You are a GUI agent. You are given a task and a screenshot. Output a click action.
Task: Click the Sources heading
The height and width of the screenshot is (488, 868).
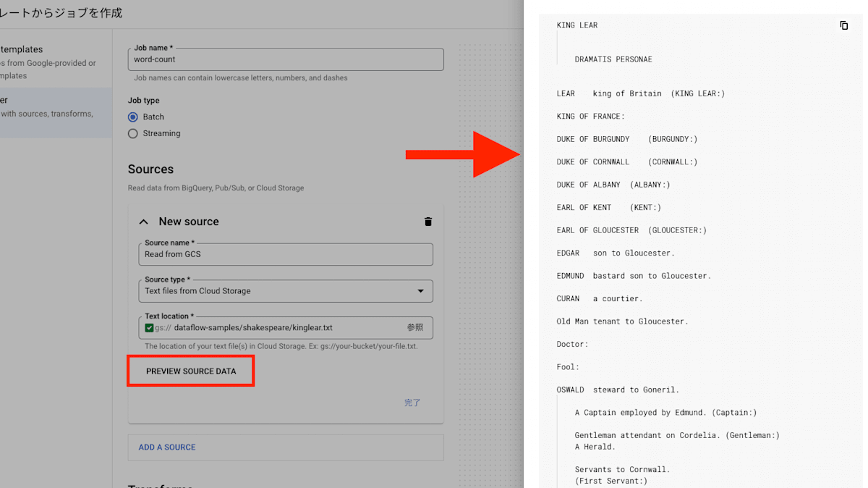(150, 169)
